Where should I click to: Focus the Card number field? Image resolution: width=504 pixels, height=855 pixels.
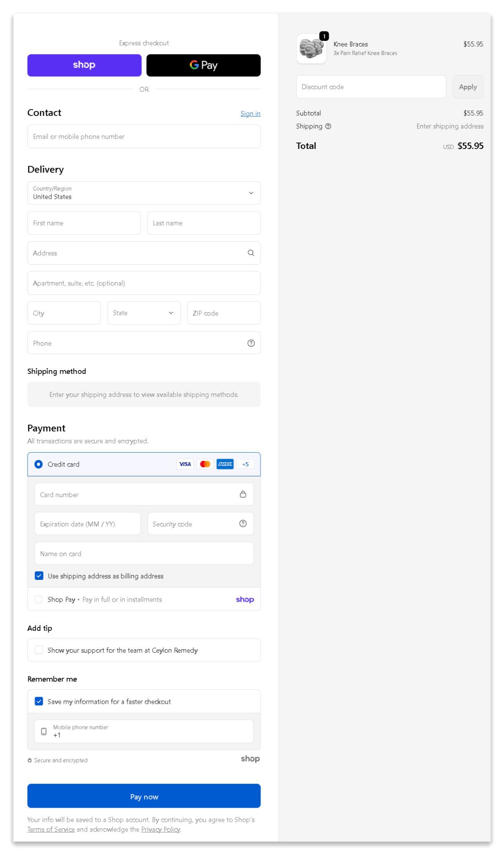144,494
